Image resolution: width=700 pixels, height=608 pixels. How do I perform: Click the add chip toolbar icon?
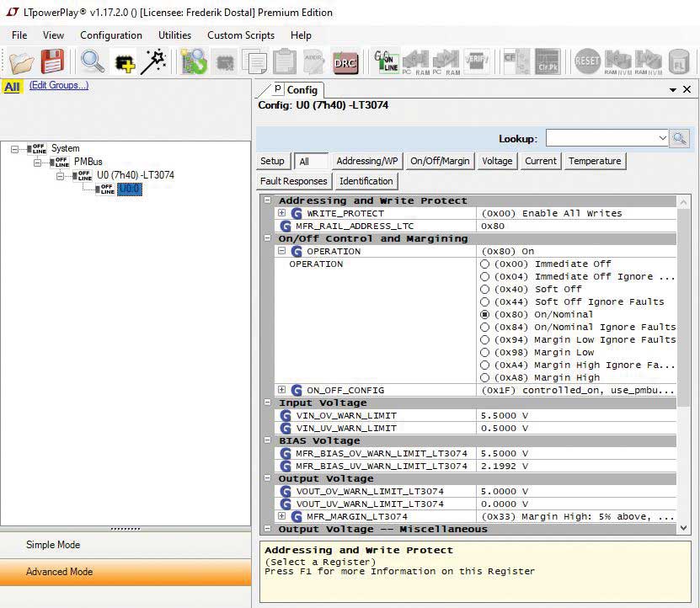pos(124,61)
